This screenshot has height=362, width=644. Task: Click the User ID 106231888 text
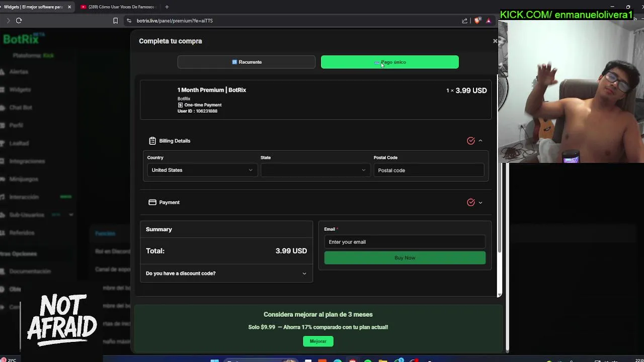pos(197,111)
